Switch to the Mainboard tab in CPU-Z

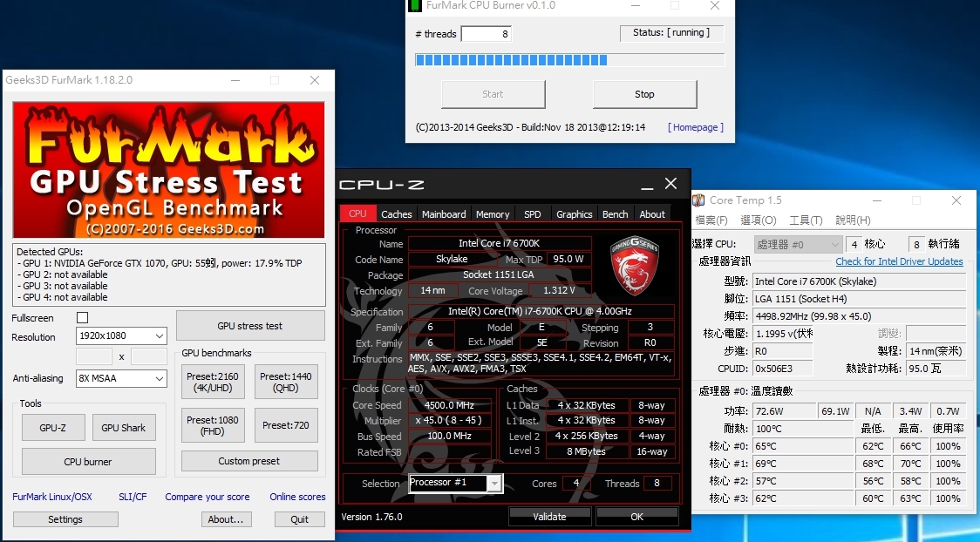tap(444, 213)
